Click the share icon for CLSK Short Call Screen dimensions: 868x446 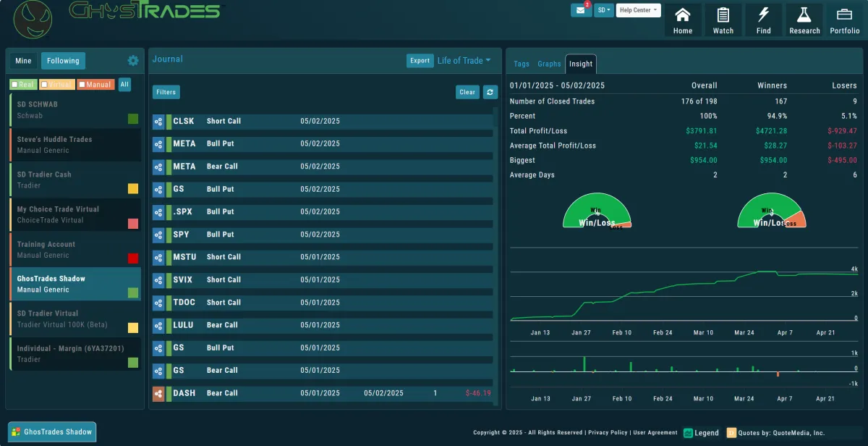tap(158, 122)
